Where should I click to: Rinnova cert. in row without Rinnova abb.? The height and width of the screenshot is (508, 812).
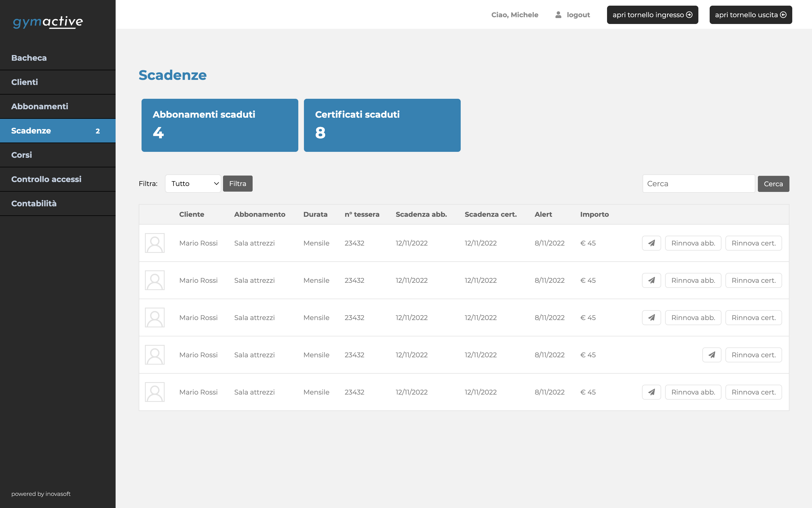pyautogui.click(x=754, y=355)
